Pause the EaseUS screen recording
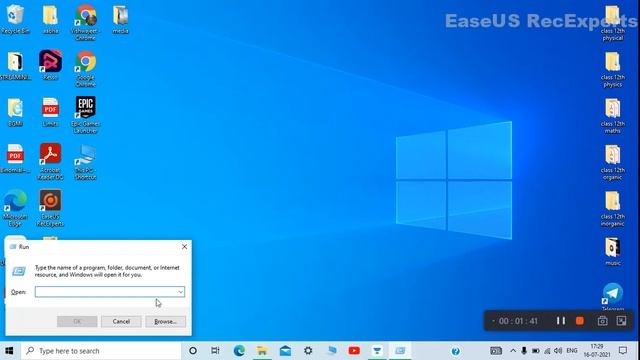This screenshot has height=360, width=640. 561,321
